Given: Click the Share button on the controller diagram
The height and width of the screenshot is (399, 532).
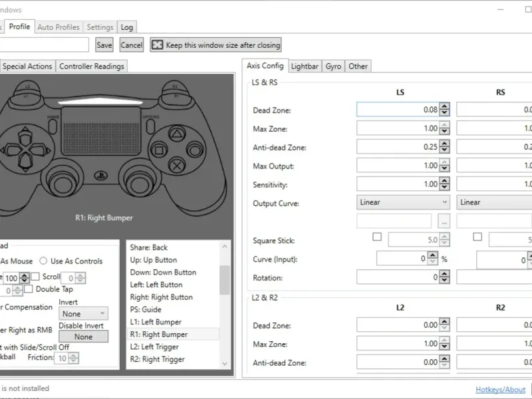Looking at the screenshot, I should 53,126.
